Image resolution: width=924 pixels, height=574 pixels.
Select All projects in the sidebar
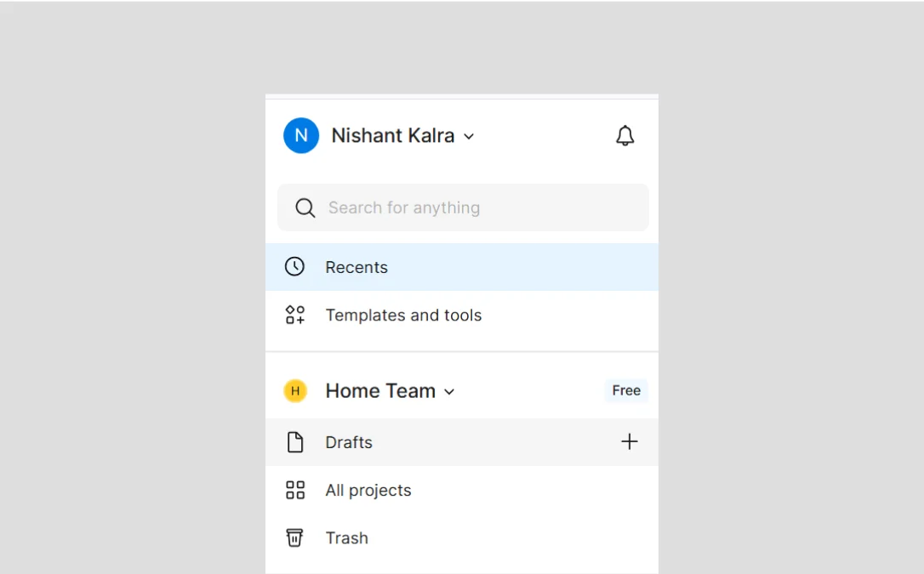368,490
